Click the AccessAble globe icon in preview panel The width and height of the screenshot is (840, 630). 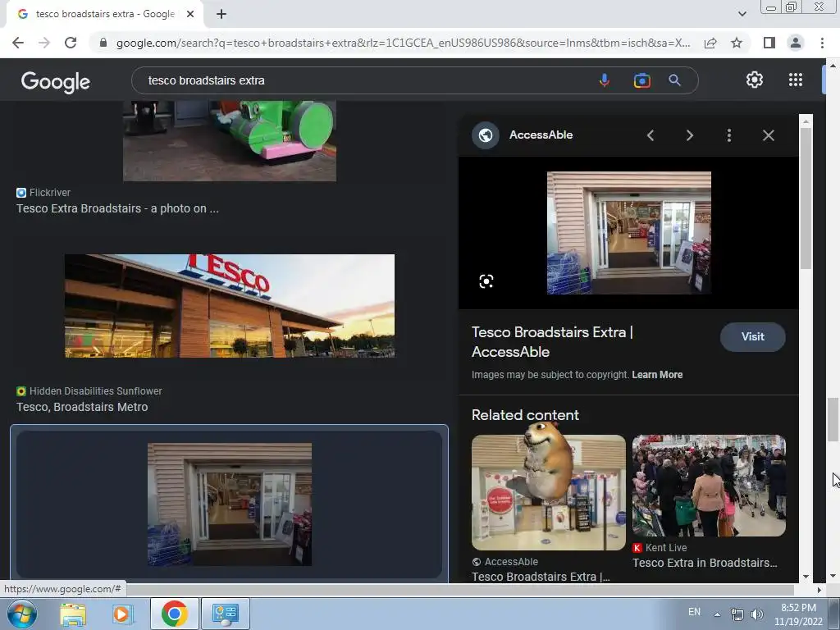(486, 135)
